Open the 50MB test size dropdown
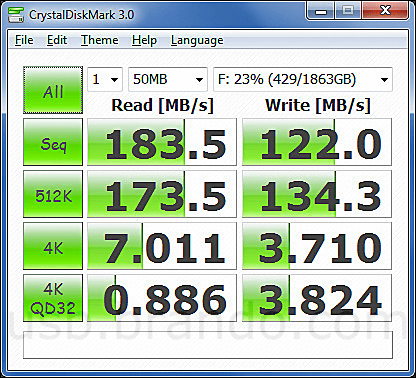 168,79
